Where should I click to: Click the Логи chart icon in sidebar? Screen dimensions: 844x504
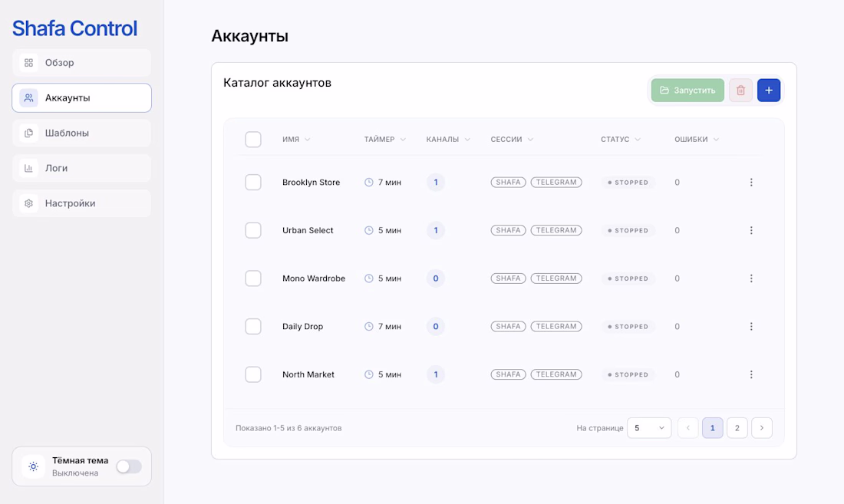pos(28,168)
